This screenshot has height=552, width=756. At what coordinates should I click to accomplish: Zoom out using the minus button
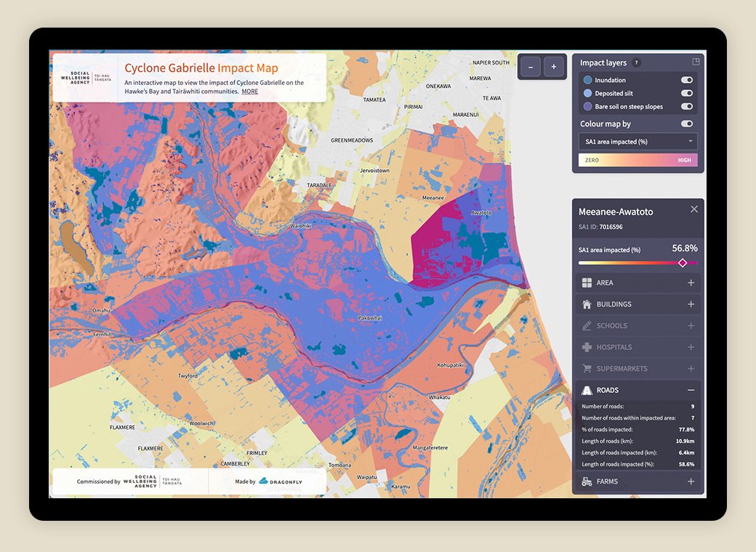tap(531, 67)
